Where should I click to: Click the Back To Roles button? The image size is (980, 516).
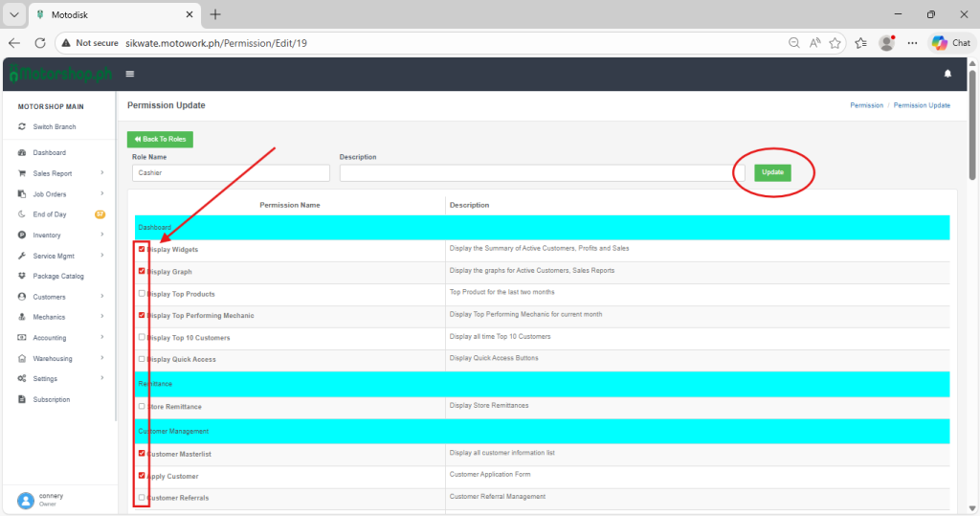coord(160,139)
